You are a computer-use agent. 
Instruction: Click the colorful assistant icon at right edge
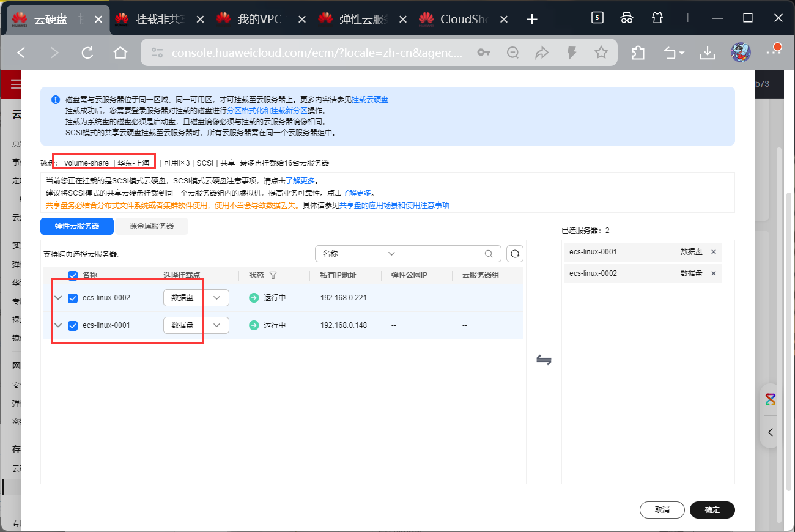(x=771, y=400)
